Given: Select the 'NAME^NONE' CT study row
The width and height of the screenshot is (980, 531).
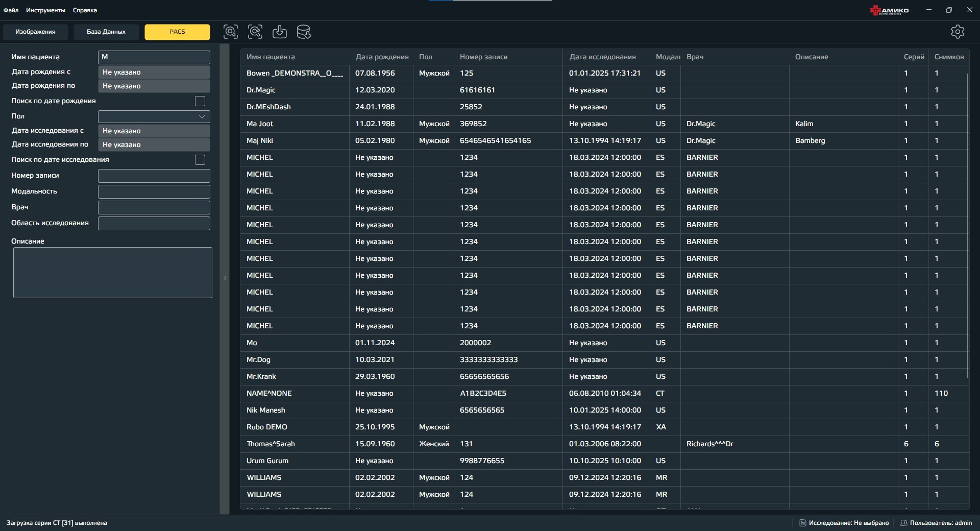Looking at the screenshot, I should [604, 393].
